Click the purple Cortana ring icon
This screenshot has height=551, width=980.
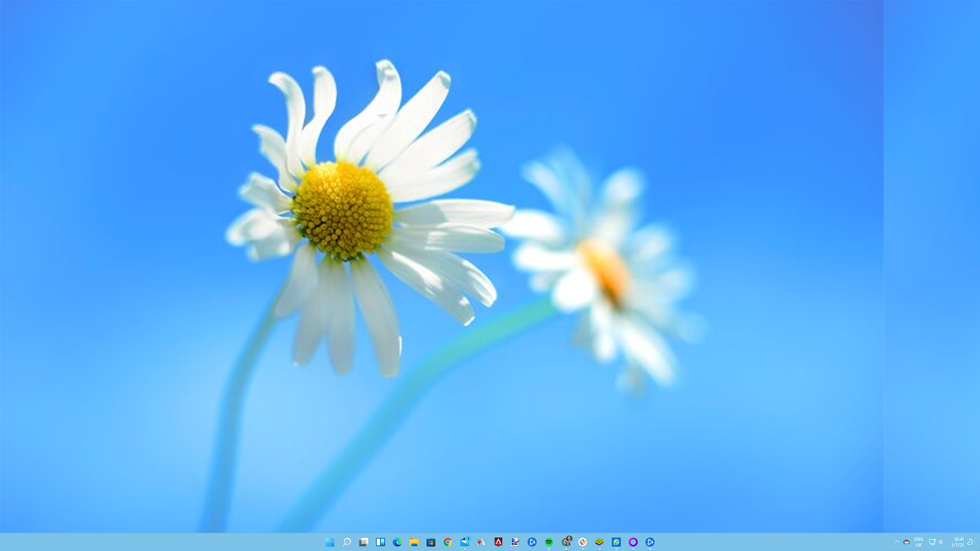coord(633,542)
